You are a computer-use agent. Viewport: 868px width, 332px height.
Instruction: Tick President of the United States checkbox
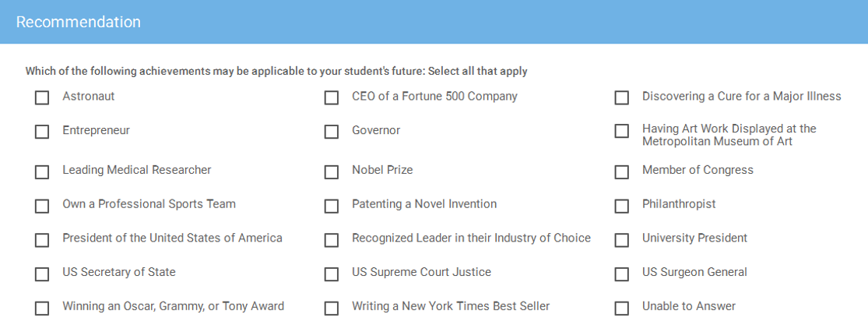pos(42,240)
